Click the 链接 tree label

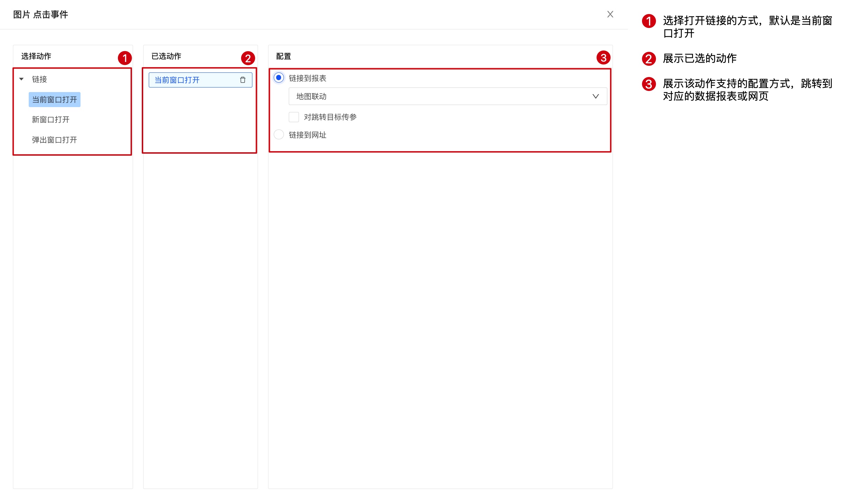40,79
